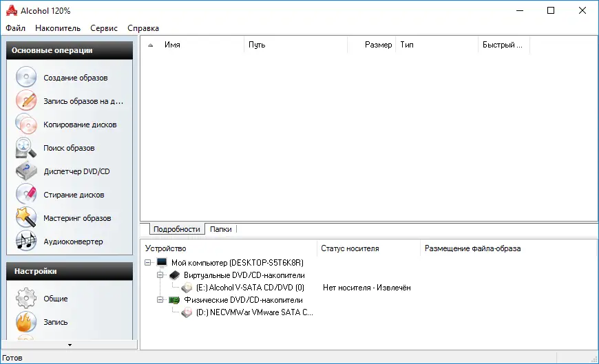This screenshot has height=364, width=599.
Task: Click the Мастеринг образов star wand icon
Action: point(26,217)
